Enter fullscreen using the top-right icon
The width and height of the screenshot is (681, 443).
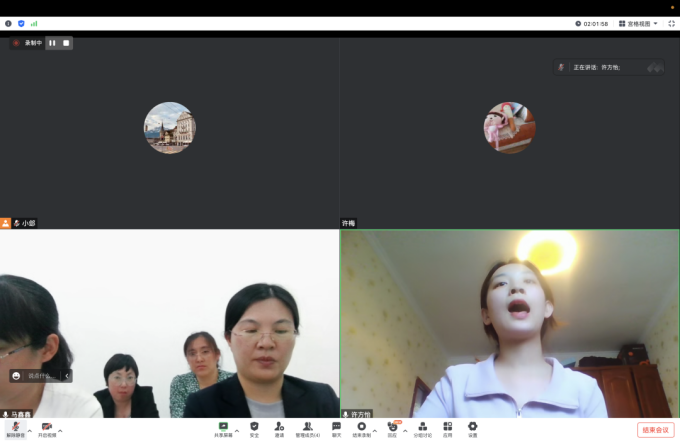click(x=671, y=23)
